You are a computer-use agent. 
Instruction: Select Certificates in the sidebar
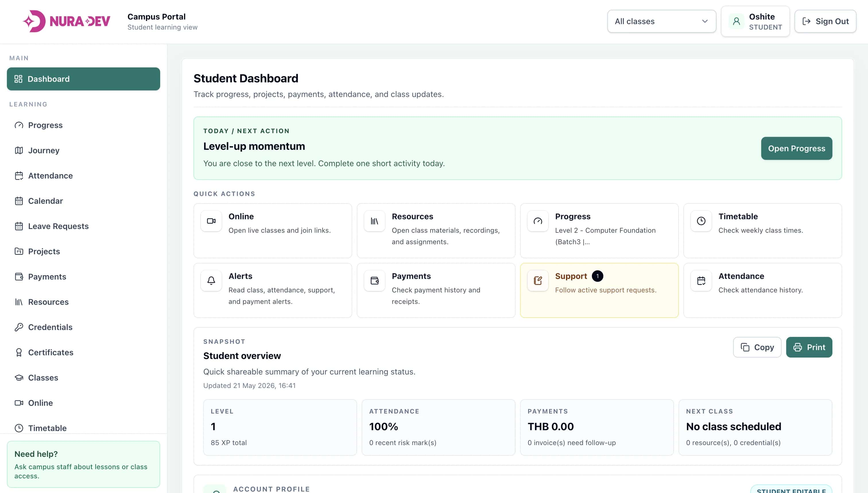(83, 352)
